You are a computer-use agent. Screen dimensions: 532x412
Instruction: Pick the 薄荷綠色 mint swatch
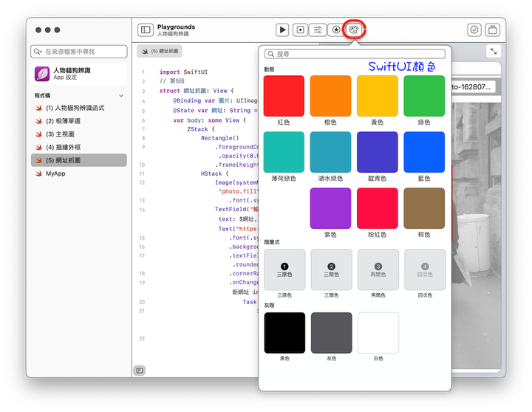tap(284, 152)
